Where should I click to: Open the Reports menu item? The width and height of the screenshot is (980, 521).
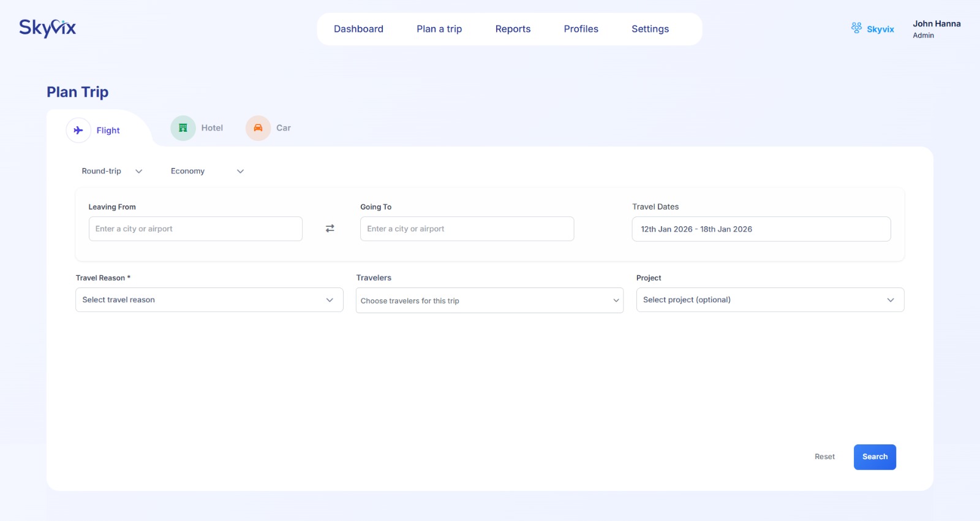coord(513,29)
